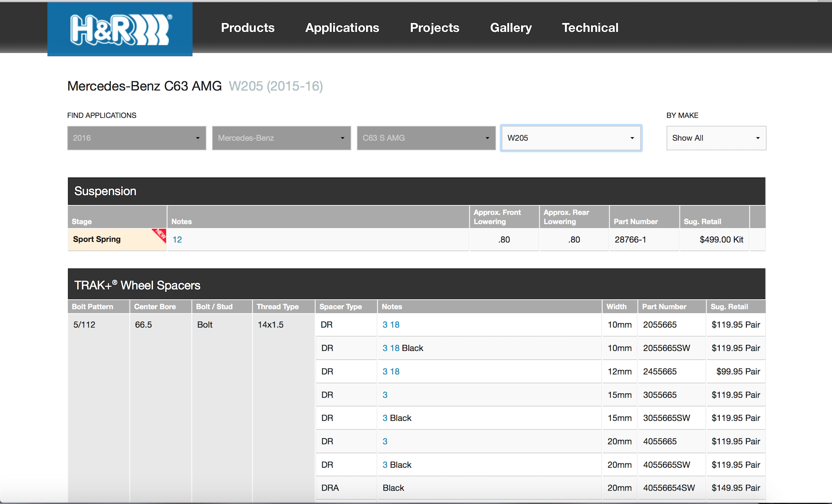Expand the C63 S AMG model dropdown
This screenshot has width=832, height=504.
[x=426, y=138]
